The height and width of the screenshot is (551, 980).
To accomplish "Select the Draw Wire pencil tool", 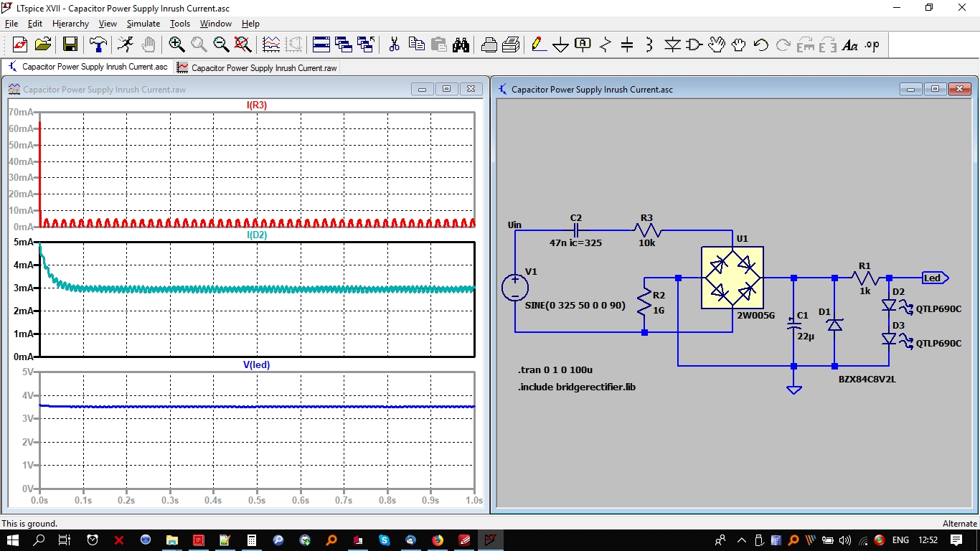I will [x=539, y=44].
